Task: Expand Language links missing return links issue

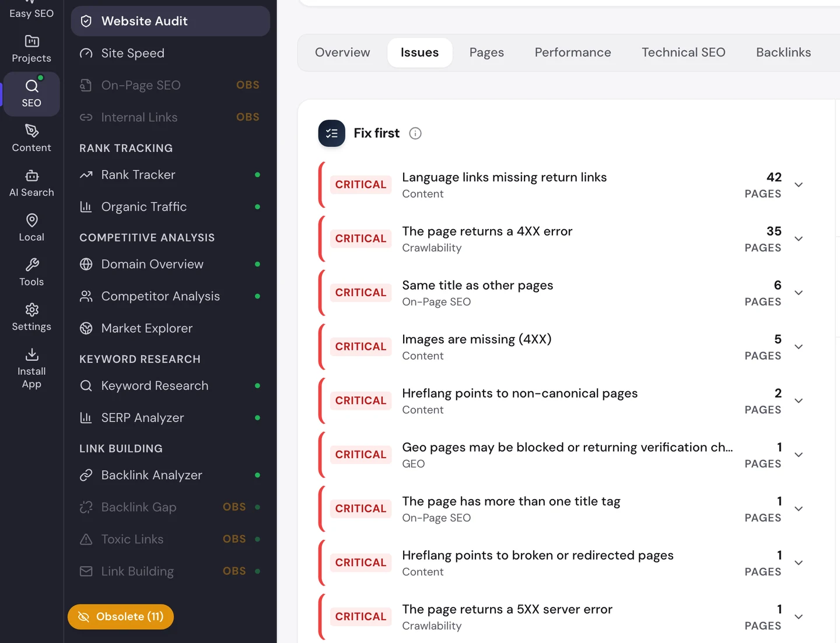Action: pos(799,185)
